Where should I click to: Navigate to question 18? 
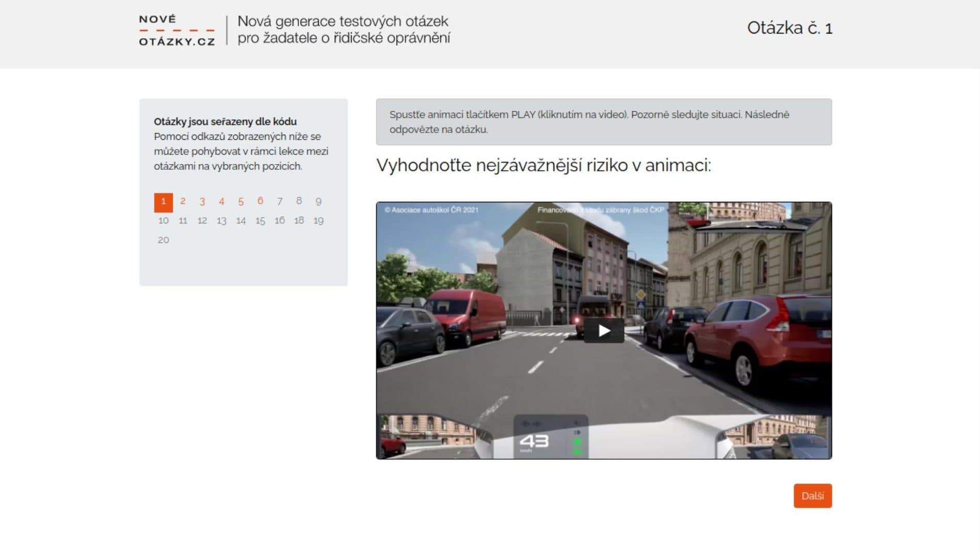pos(298,220)
